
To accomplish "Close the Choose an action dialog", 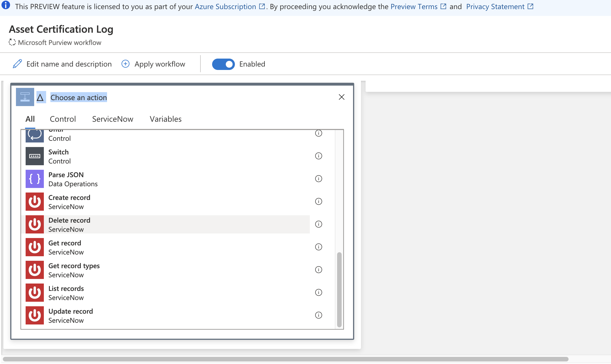I will pos(341,97).
